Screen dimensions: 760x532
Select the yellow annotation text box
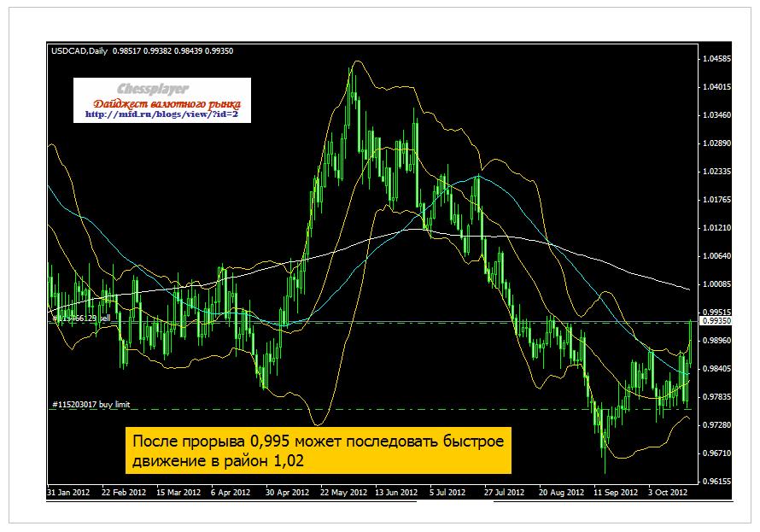coord(318,450)
